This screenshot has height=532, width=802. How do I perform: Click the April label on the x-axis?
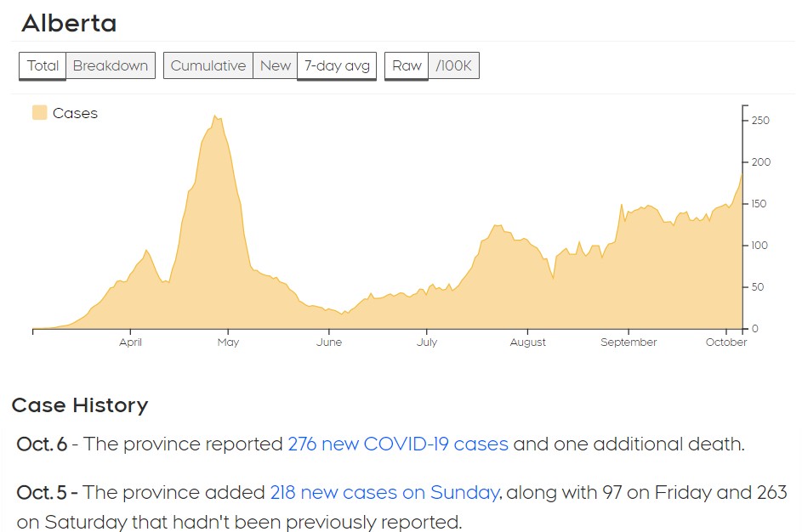tap(130, 342)
